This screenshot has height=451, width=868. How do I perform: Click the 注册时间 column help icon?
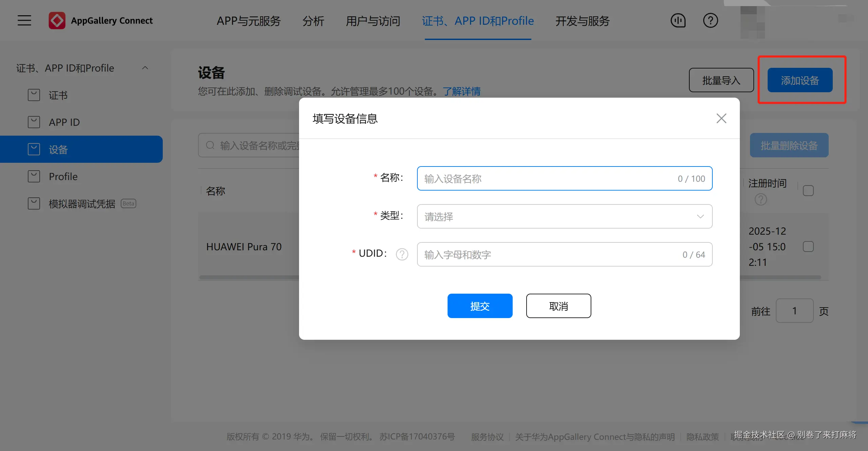[x=761, y=199]
